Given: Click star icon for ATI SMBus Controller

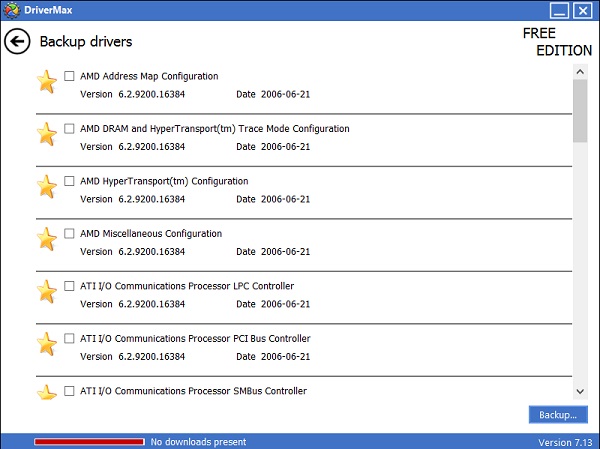Looking at the screenshot, I should point(47,392).
